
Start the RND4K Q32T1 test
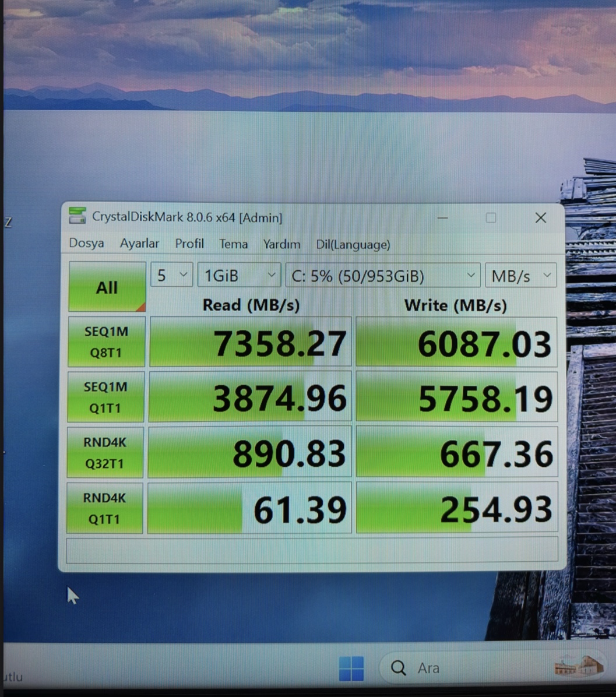tap(105, 452)
